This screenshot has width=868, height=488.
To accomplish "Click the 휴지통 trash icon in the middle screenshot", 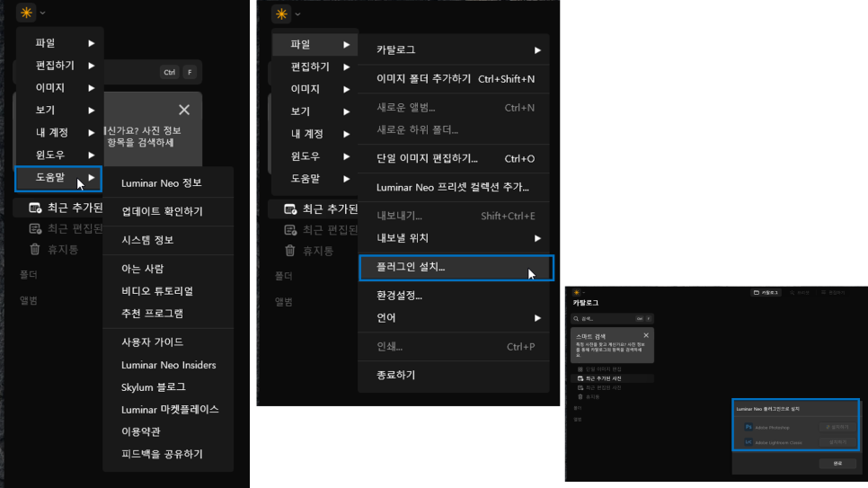I will (290, 251).
